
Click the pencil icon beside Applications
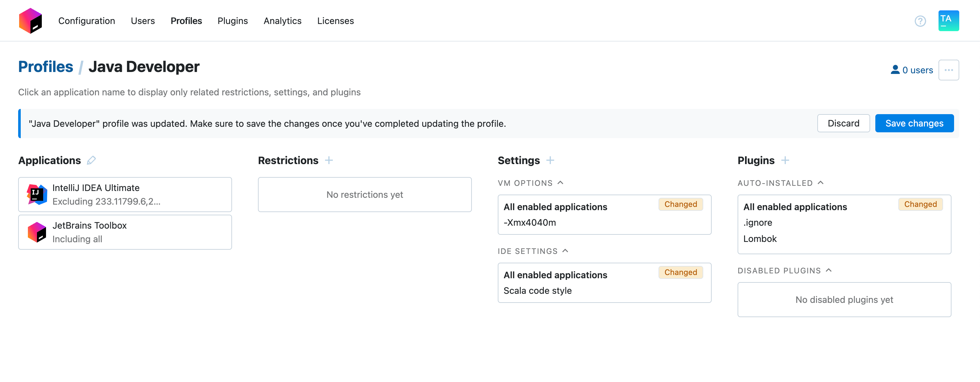[x=91, y=160]
